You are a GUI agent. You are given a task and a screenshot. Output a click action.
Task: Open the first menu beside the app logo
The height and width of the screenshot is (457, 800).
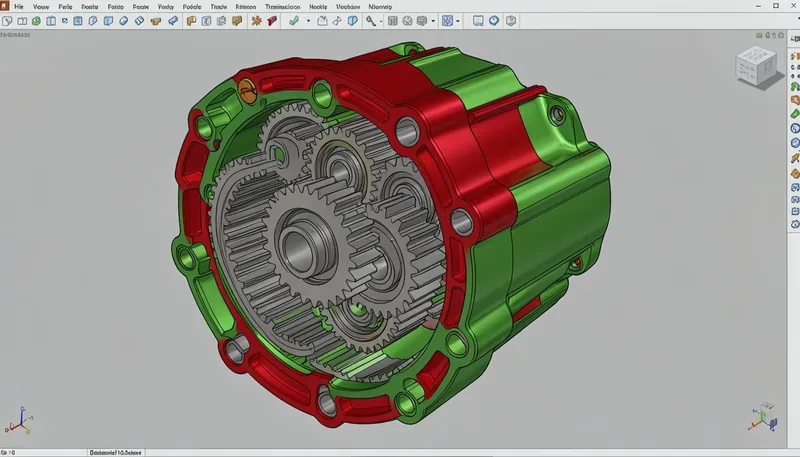(19, 7)
